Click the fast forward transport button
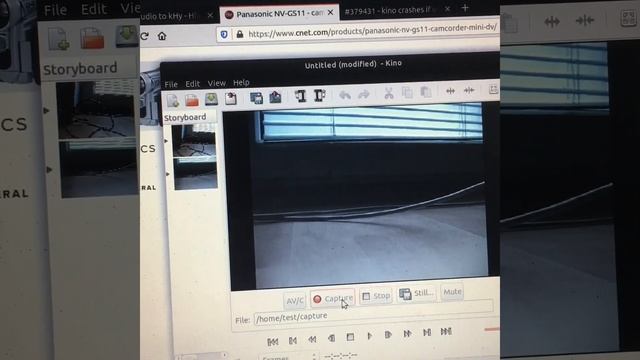This screenshot has width=640, height=360. [407, 333]
